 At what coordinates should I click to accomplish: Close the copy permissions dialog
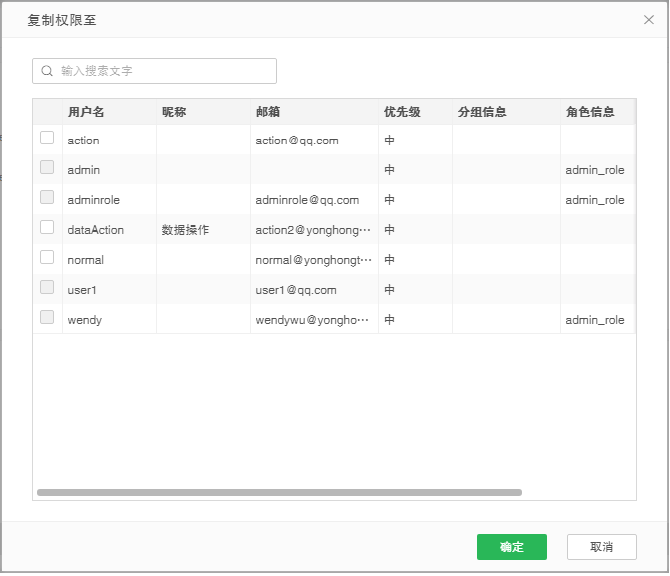pos(649,19)
